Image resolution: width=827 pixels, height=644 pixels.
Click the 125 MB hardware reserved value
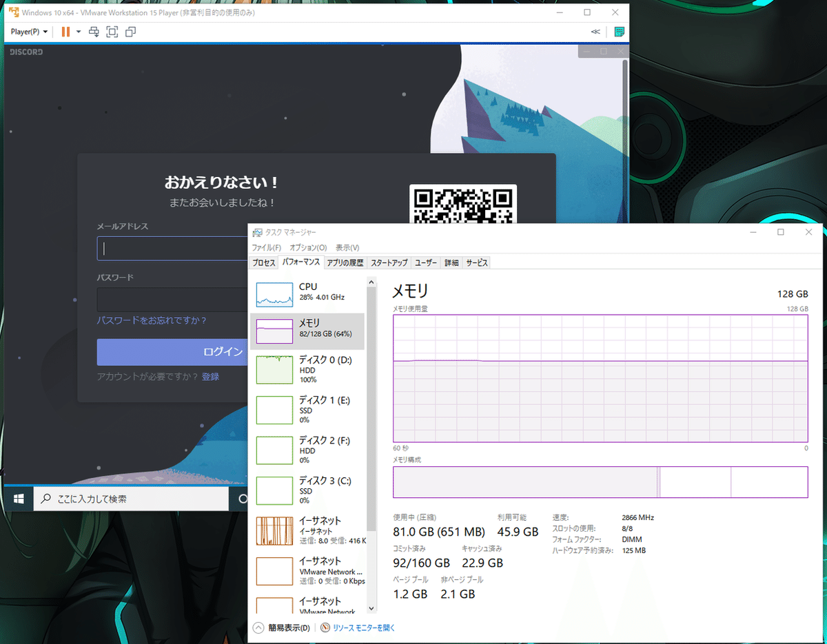point(633,550)
